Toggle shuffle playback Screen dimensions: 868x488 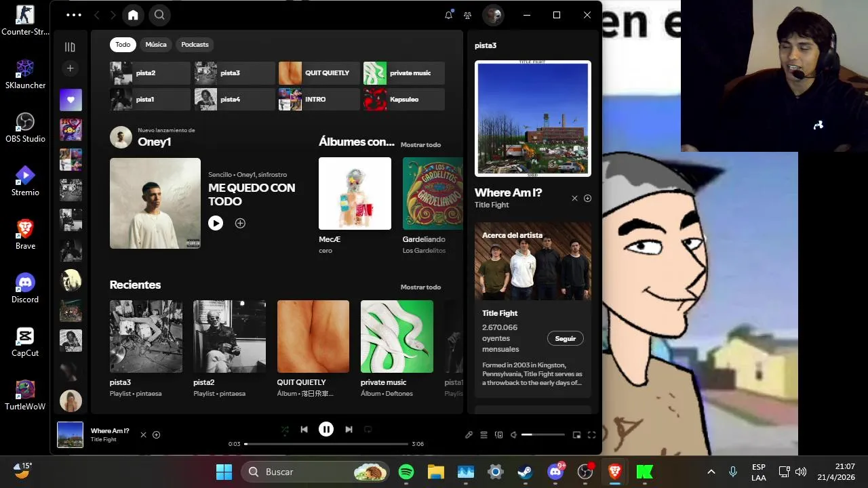point(284,429)
